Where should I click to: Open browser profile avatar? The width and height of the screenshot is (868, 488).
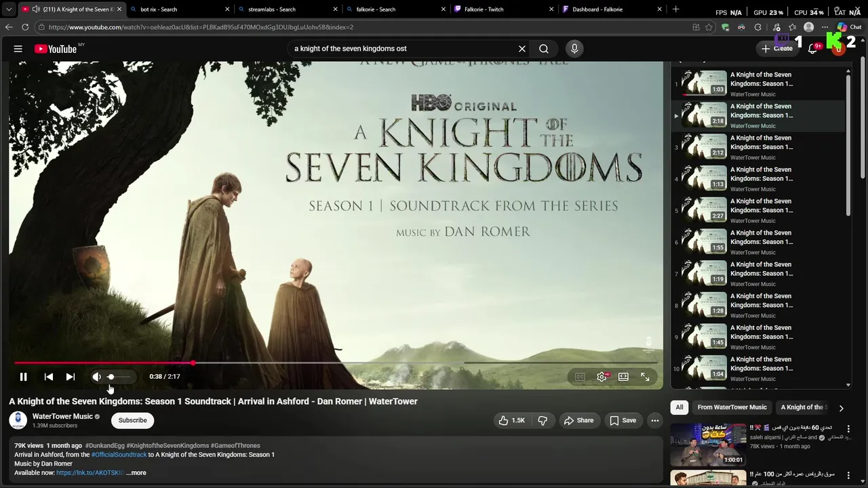808,27
